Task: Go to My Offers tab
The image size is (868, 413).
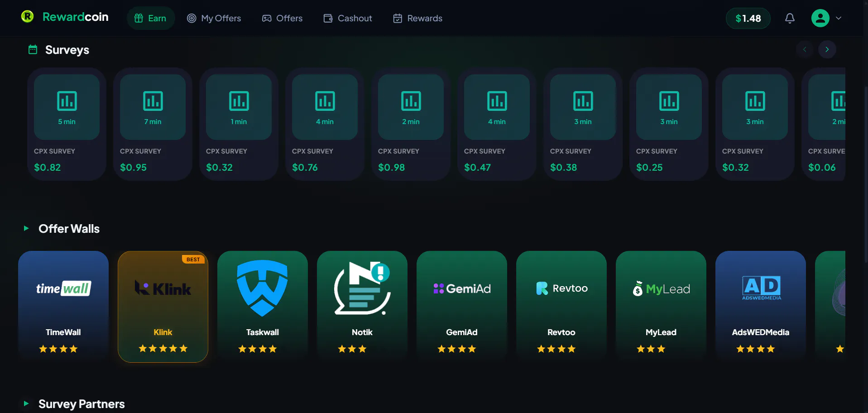Action: 214,18
